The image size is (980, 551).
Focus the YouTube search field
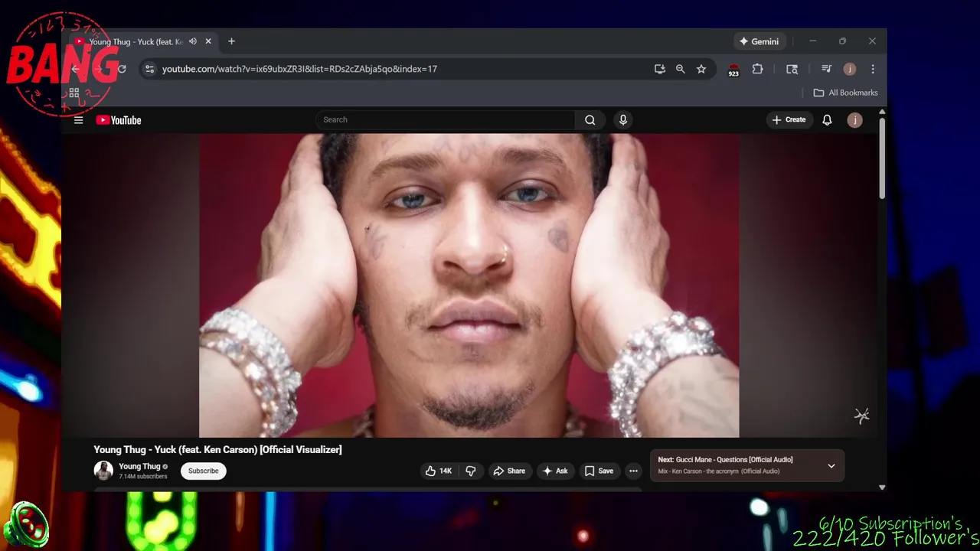click(445, 119)
